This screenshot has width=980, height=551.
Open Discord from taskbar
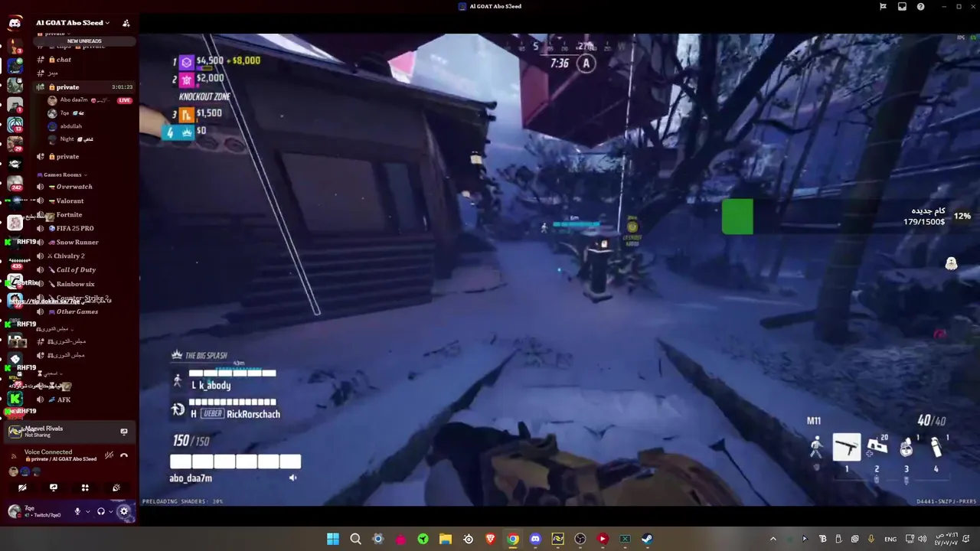coord(535,539)
